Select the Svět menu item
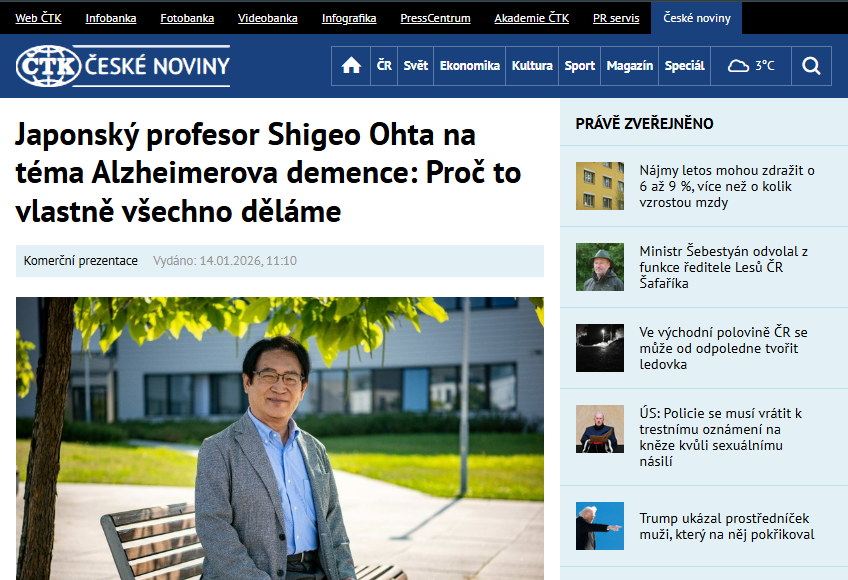The height and width of the screenshot is (580, 848). 416,66
